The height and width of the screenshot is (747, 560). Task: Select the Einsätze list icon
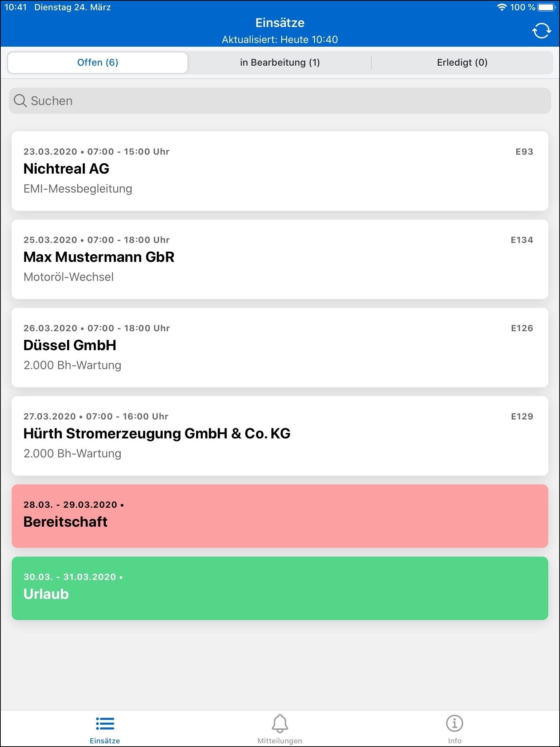105,723
